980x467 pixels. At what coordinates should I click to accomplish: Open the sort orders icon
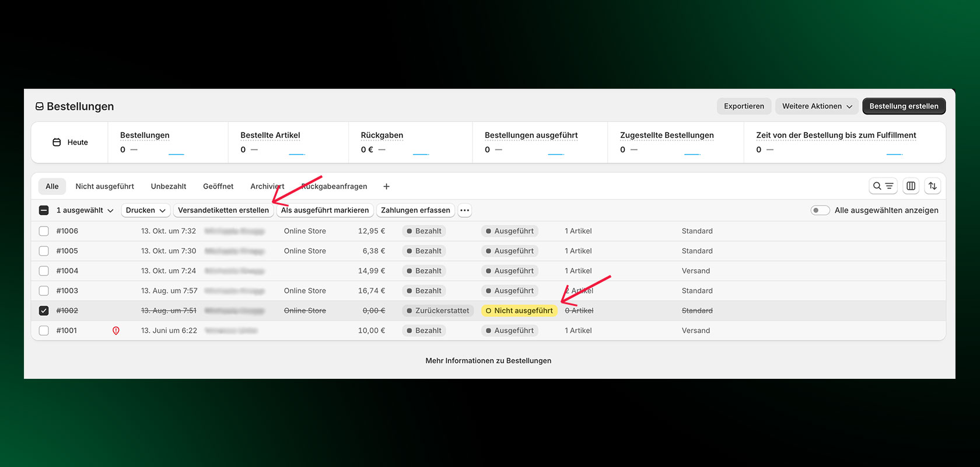(932, 186)
